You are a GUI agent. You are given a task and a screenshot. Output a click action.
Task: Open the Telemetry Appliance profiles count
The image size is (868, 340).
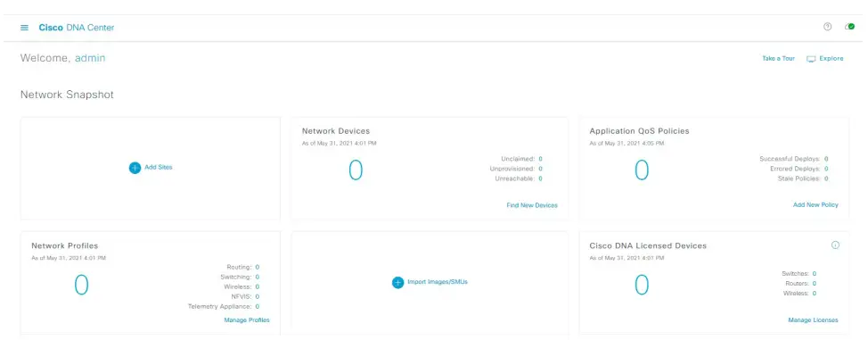tap(258, 306)
